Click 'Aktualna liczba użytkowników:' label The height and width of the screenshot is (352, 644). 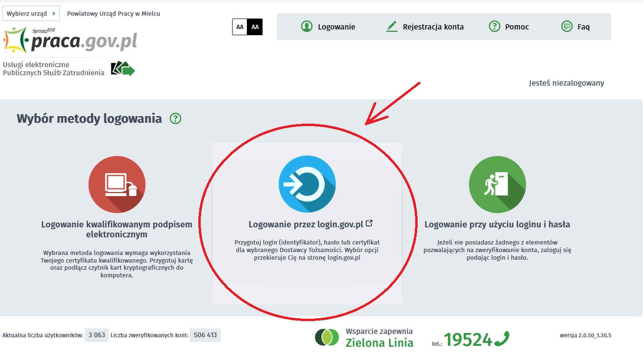43,335
